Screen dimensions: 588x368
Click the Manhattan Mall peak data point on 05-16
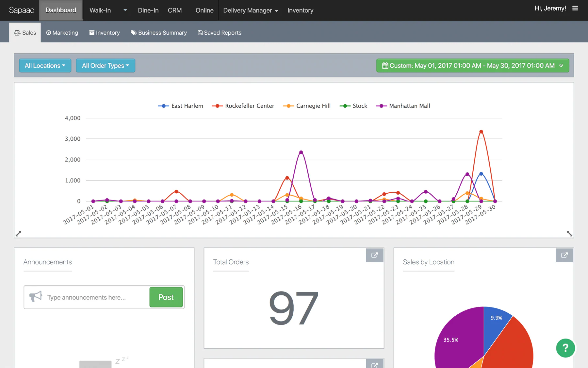tap(301, 152)
